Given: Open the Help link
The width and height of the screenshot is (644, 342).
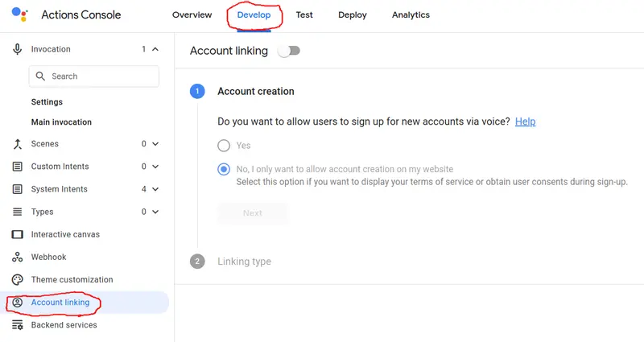Looking at the screenshot, I should tap(526, 122).
